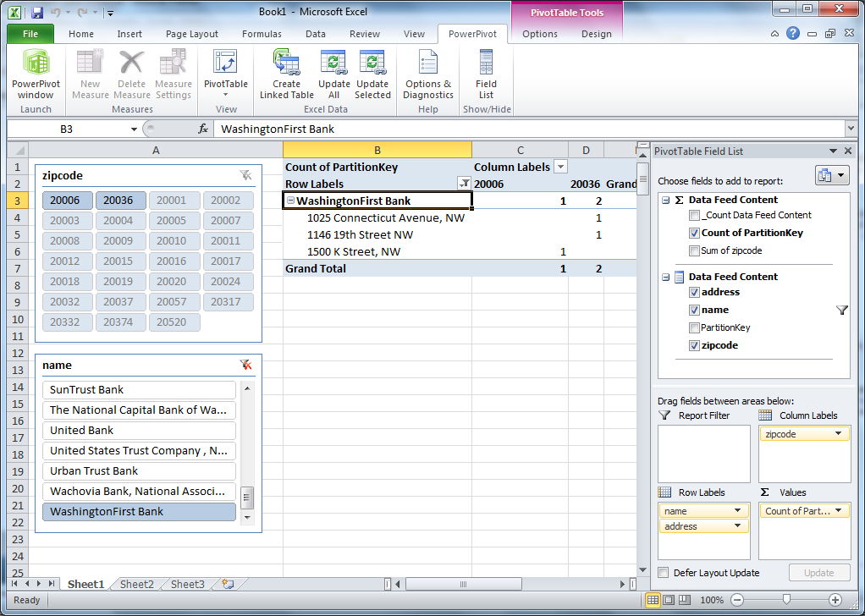Open the Excel Help icon
Image resolution: width=865 pixels, height=616 pixels.
[x=793, y=33]
